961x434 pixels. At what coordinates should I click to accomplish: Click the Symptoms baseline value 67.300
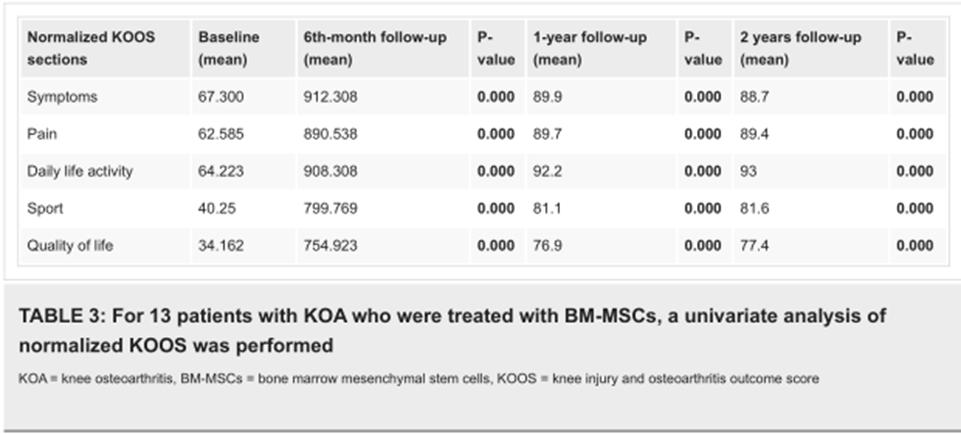tap(223, 97)
